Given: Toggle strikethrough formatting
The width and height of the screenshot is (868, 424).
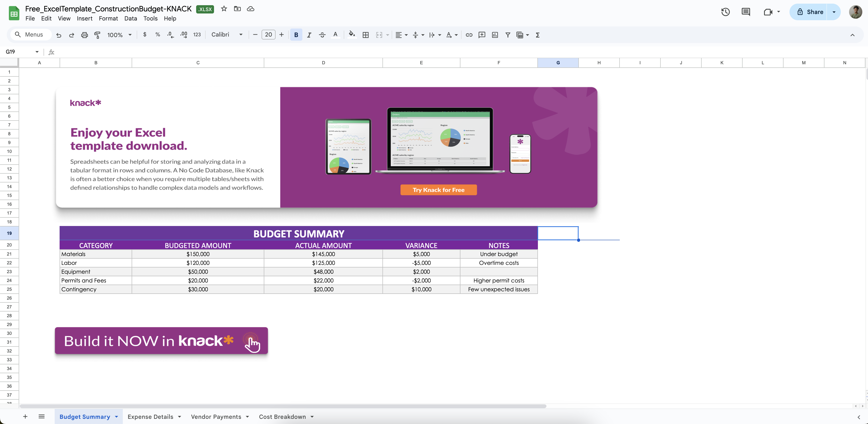Looking at the screenshot, I should pyautogui.click(x=323, y=35).
